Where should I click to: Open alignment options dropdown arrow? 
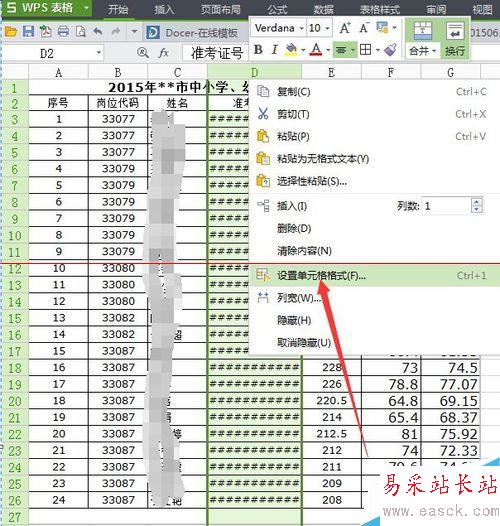[x=353, y=50]
